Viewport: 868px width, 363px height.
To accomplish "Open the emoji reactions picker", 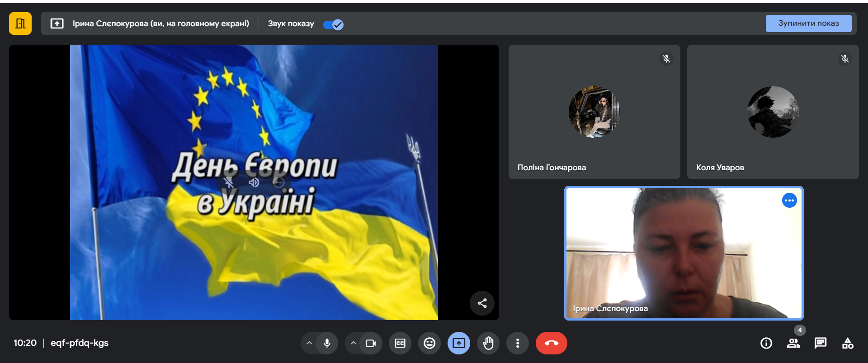I will (x=429, y=343).
